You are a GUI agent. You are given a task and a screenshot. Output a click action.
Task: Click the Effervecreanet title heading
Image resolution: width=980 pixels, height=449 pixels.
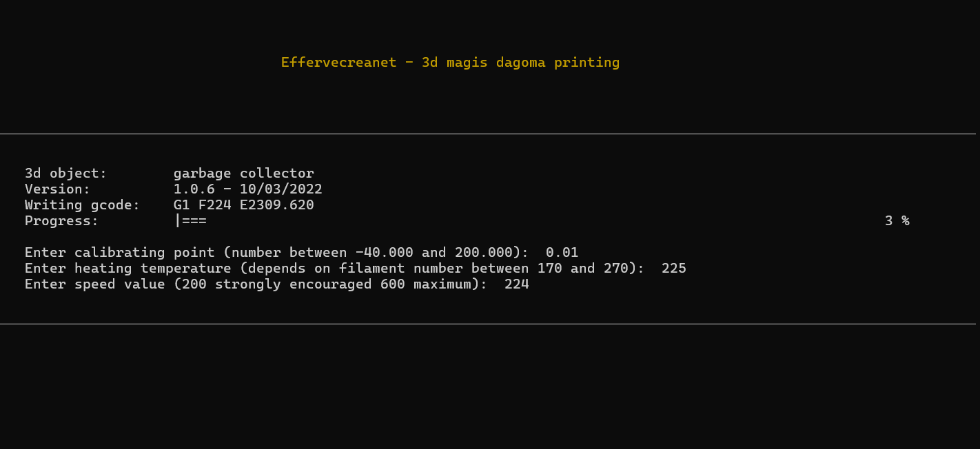point(450,63)
